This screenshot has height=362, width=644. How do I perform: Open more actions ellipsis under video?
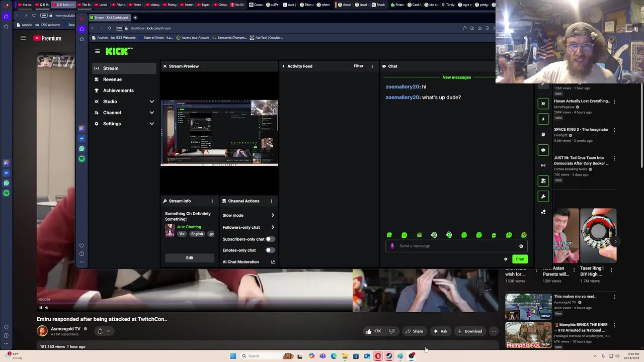[x=494, y=331]
